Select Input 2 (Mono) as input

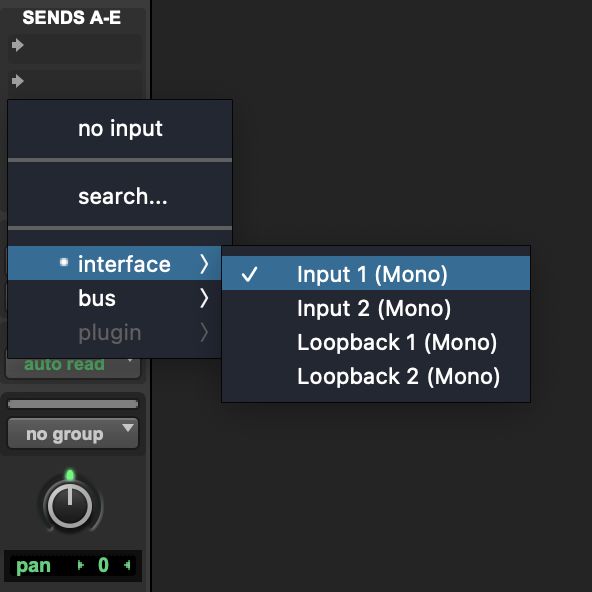[x=376, y=308]
